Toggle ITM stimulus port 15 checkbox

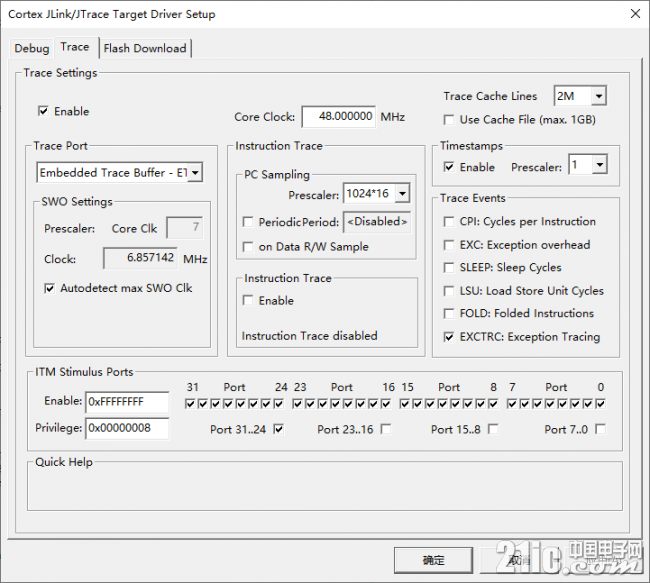pos(405,403)
